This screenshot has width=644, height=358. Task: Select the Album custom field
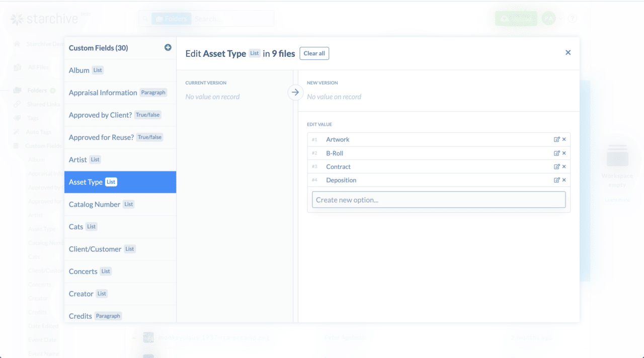click(78, 70)
